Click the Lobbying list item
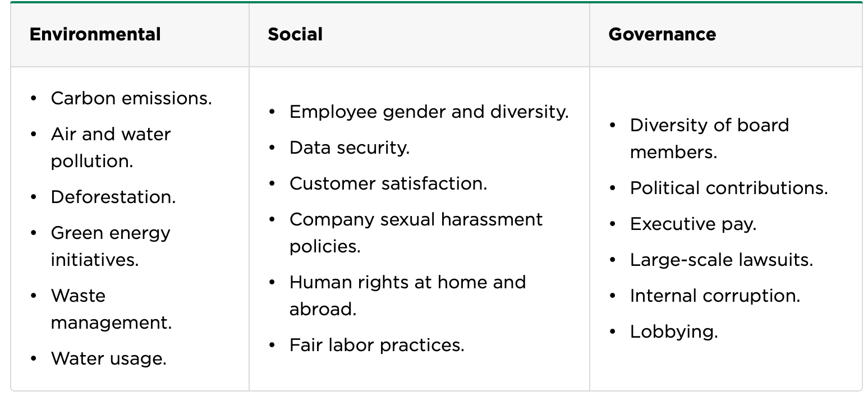868x396 pixels. pos(673,331)
